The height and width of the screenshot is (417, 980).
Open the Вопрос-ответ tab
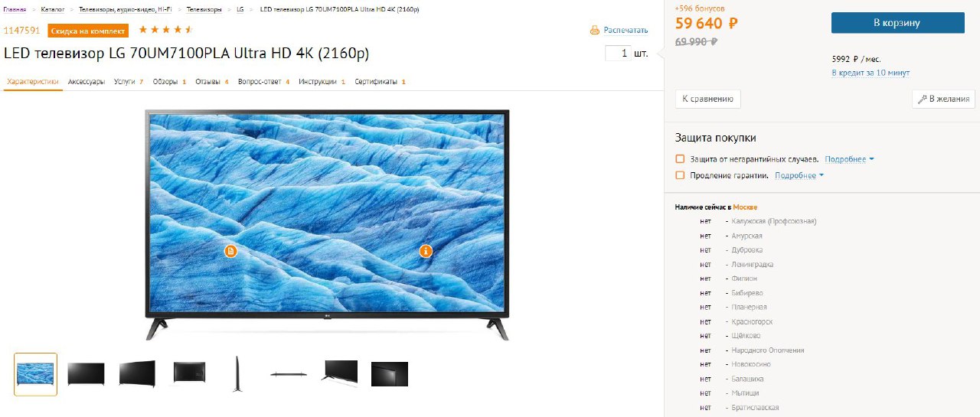coord(264,82)
